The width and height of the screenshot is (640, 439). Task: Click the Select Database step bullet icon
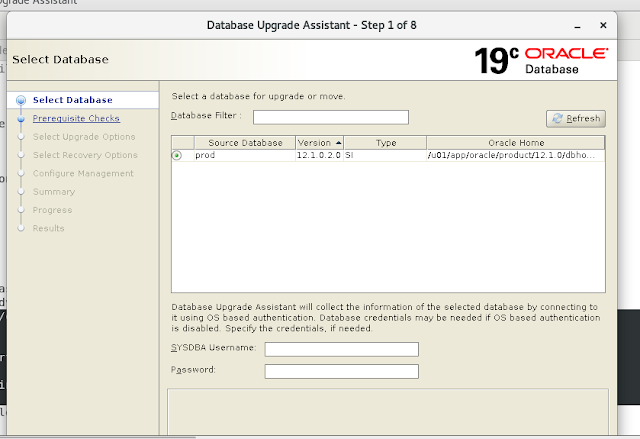[21, 100]
